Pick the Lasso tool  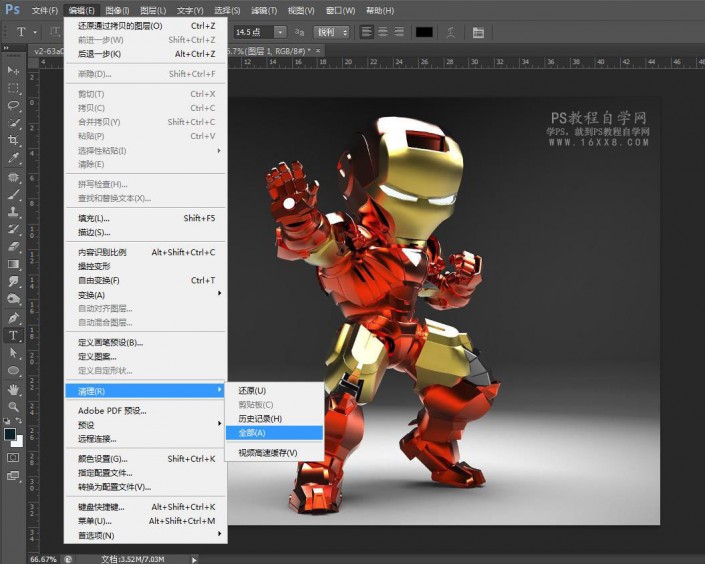click(x=14, y=105)
